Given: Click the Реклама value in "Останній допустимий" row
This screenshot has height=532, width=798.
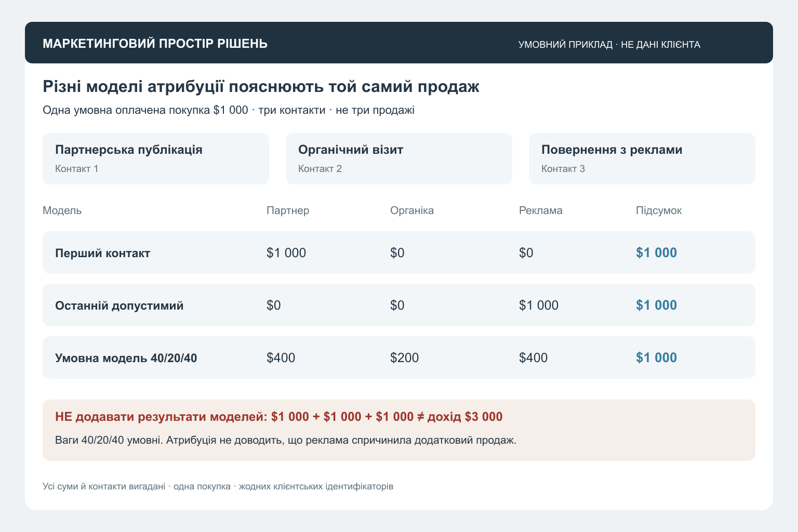Looking at the screenshot, I should click(x=539, y=305).
